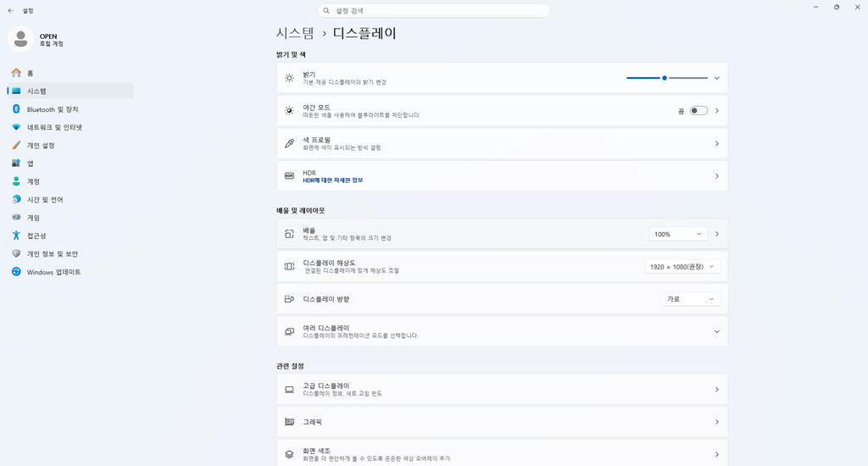Click the 여러 디스플레이 monitors icon

pyautogui.click(x=289, y=331)
